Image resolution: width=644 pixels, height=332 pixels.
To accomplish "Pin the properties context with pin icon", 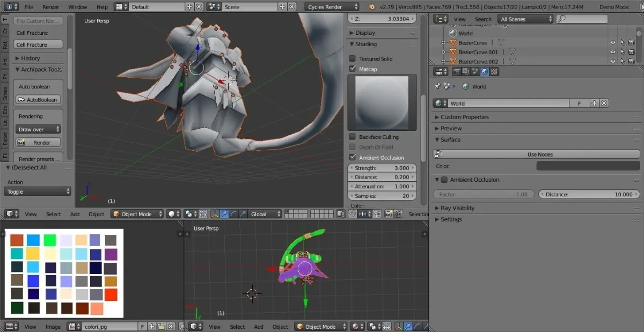I will 437,86.
